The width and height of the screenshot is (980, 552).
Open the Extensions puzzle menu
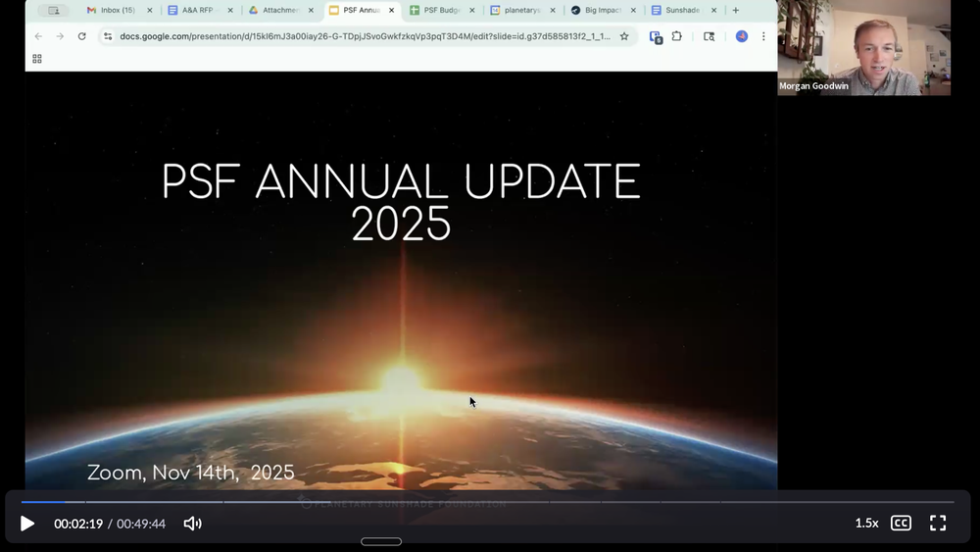(677, 36)
